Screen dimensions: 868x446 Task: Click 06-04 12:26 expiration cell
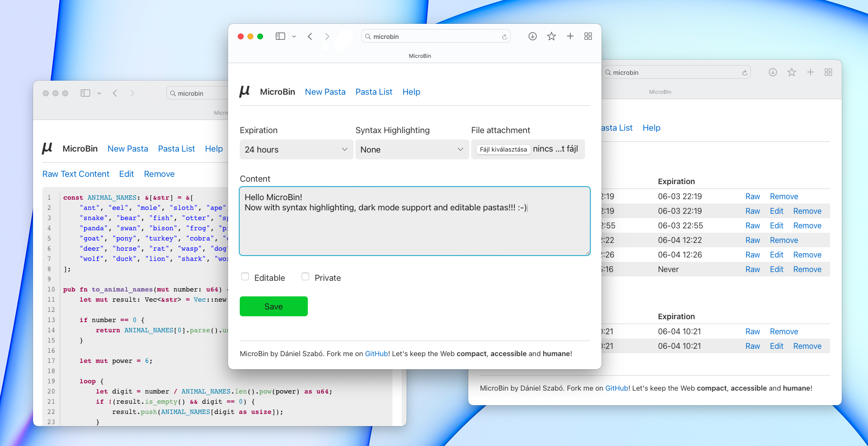point(680,255)
